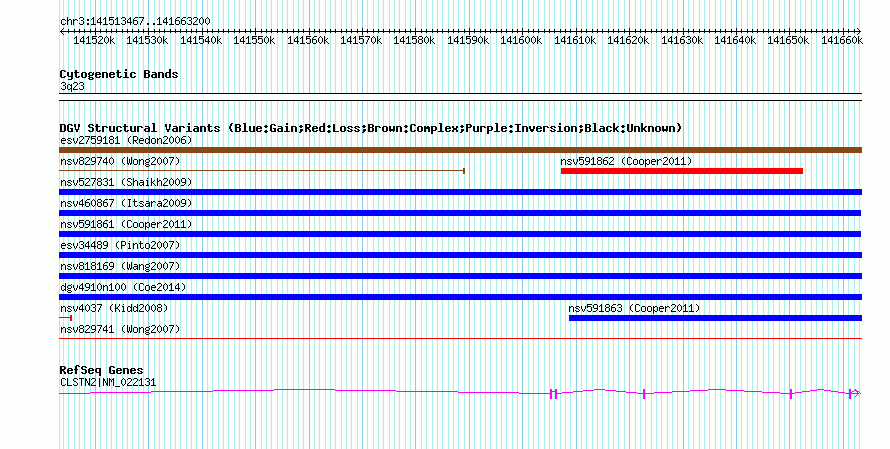The width and height of the screenshot is (890, 449).
Task: Click the DGV Structural Variants track title
Action: [x=371, y=128]
